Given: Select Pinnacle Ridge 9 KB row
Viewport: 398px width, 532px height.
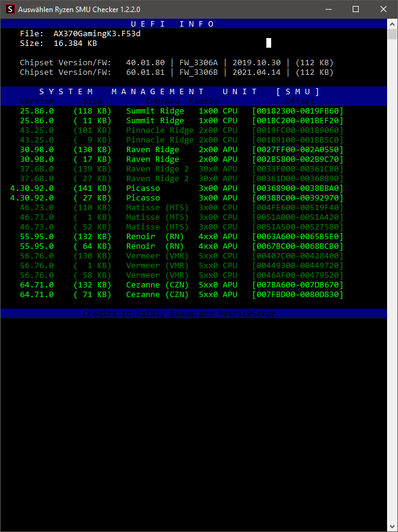Looking at the screenshot, I should click(182, 139).
